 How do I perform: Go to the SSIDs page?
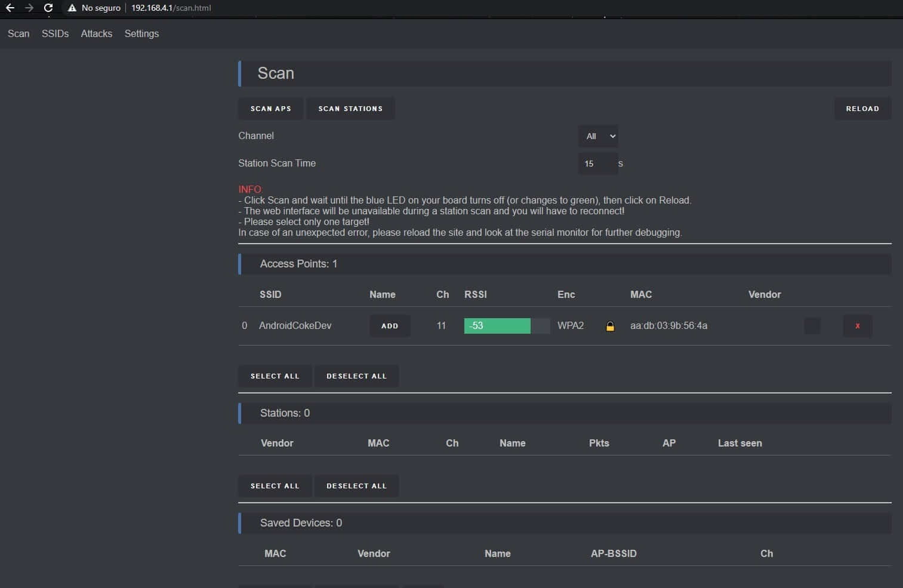coord(55,33)
